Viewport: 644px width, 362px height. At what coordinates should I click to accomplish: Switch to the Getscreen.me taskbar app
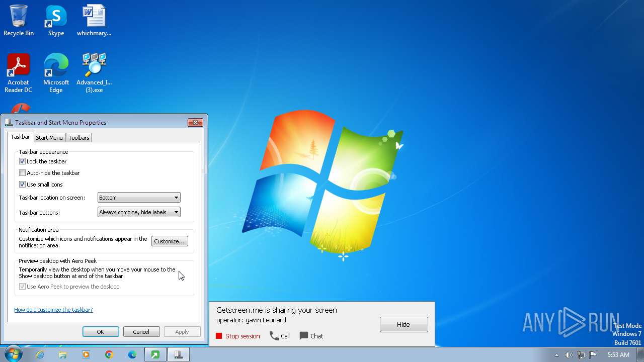pyautogui.click(x=155, y=354)
